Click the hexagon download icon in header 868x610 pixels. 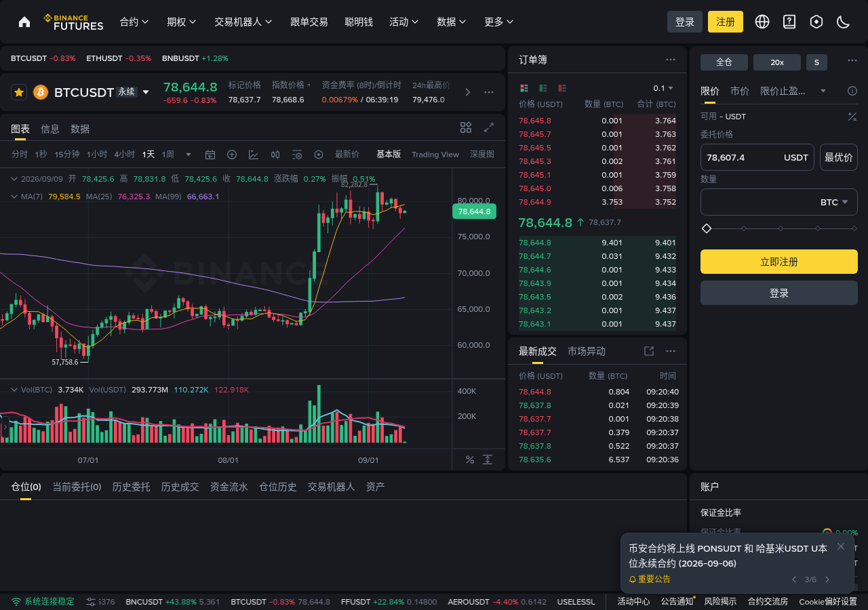pos(816,22)
